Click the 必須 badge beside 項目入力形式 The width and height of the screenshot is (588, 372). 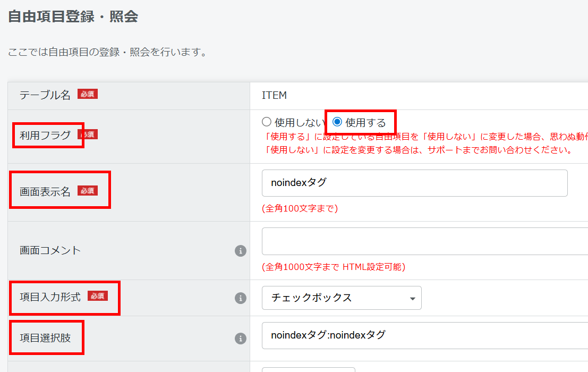click(98, 296)
